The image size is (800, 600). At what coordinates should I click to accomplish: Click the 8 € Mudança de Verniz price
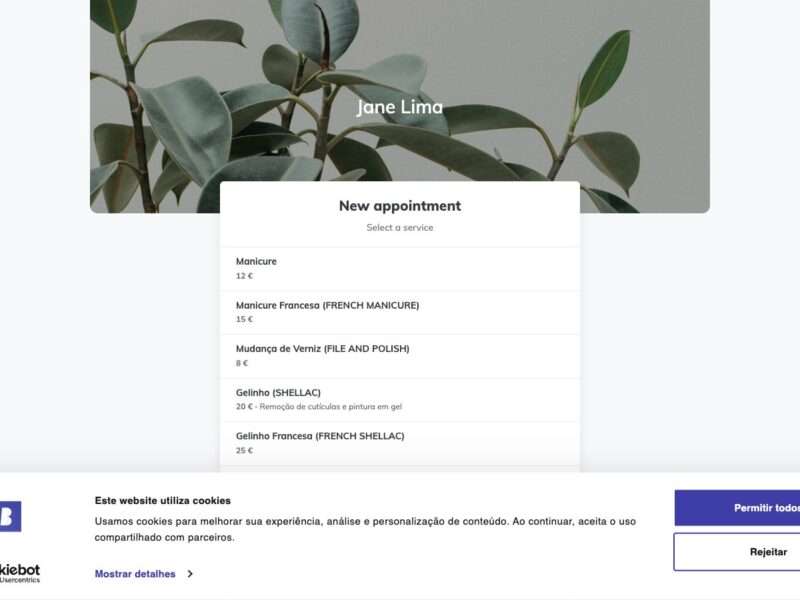tap(242, 363)
